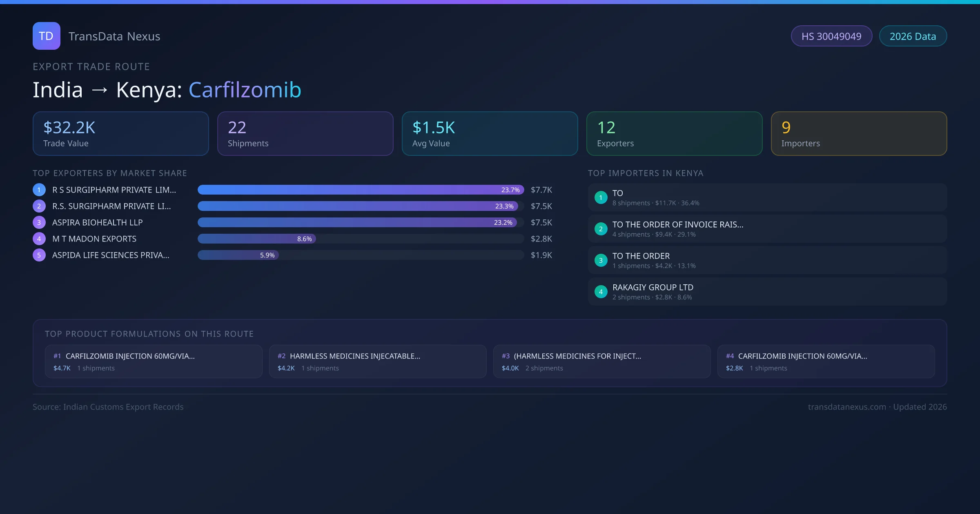Click the transdatanexus.com footer link
Screen dimensions: 980x514
pyautogui.click(x=847, y=407)
